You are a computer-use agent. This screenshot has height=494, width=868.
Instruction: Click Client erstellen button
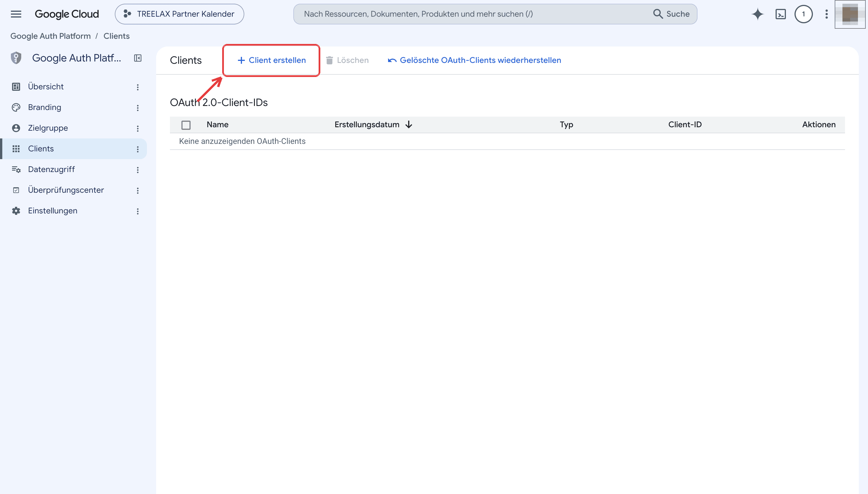[271, 60]
